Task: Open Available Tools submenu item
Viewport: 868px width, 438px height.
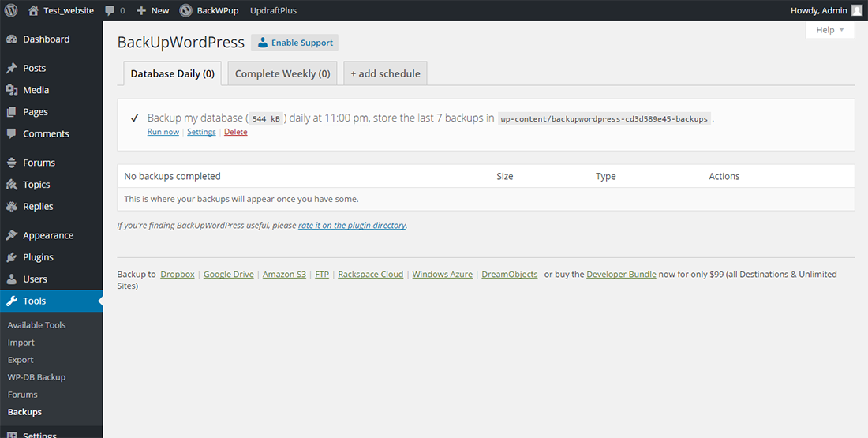Action: tap(36, 325)
